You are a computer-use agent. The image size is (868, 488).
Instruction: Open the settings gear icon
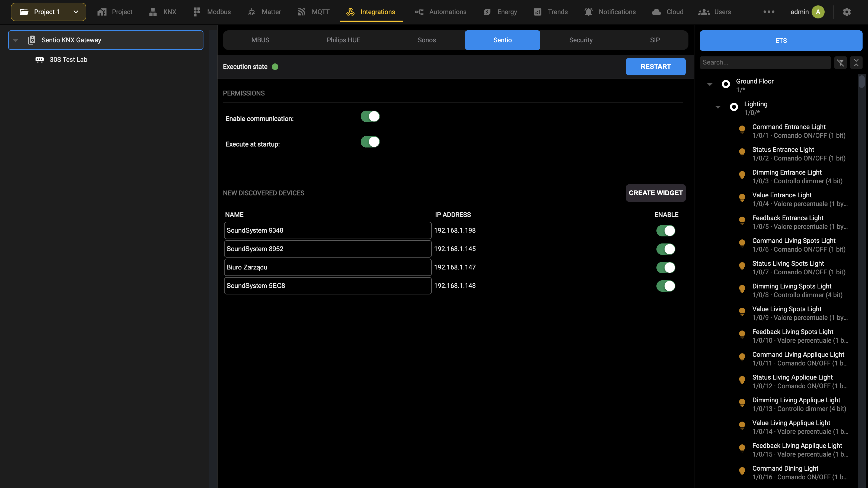[x=847, y=12]
